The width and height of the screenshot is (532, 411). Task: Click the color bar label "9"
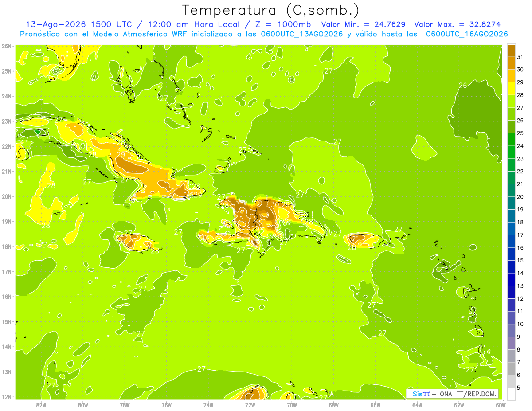coord(518,337)
